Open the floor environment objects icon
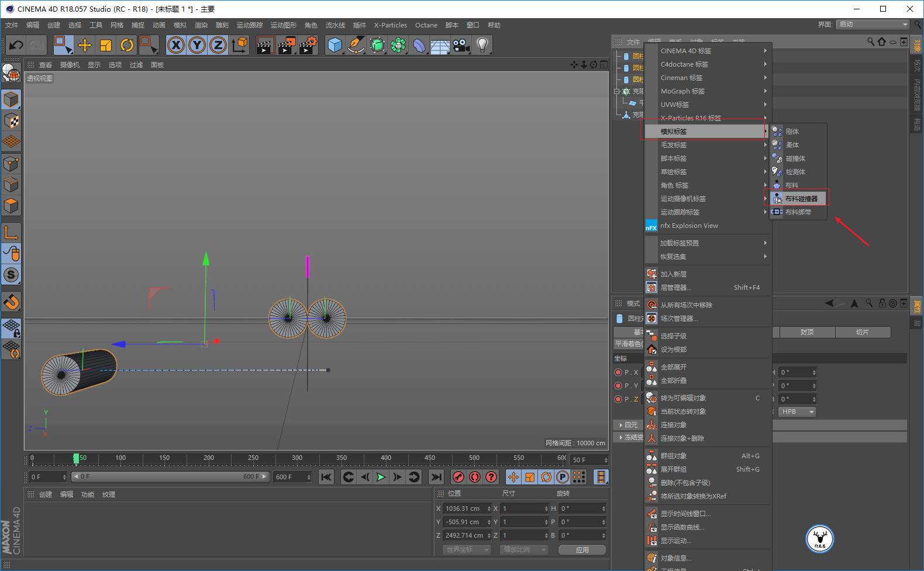This screenshot has width=924, height=571. click(x=440, y=45)
